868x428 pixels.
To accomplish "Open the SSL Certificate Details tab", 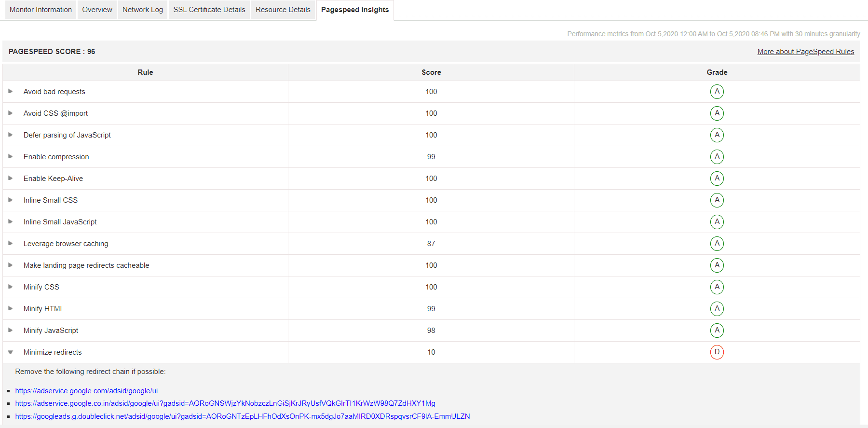I will (209, 10).
